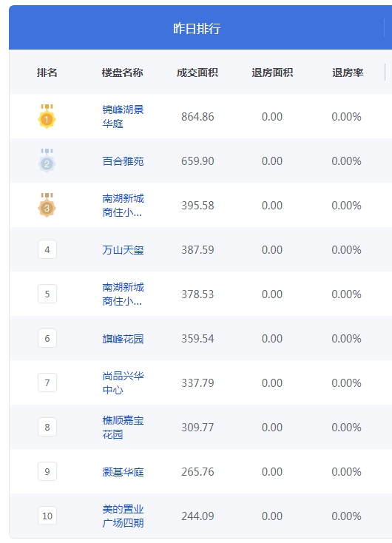Open the 百合雅苑 property link

tap(123, 161)
